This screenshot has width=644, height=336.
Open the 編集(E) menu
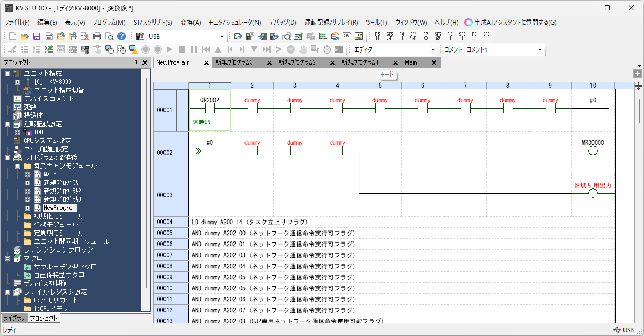(x=47, y=23)
